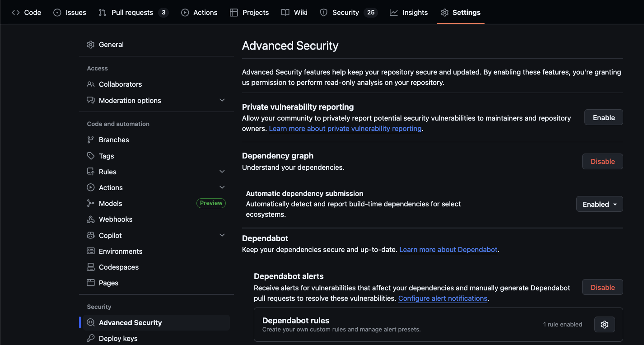Open the Wiki section via its book icon
644x345 pixels.
(x=285, y=12)
